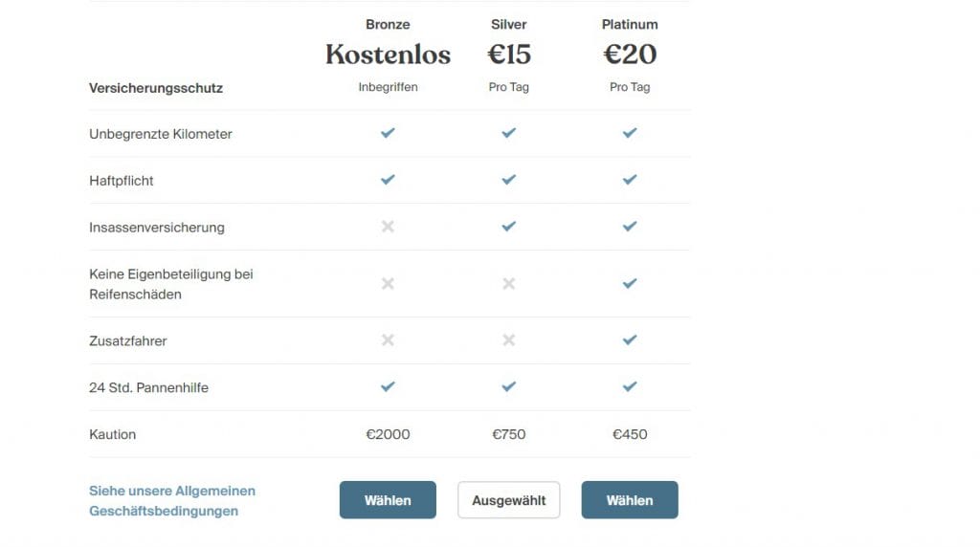The image size is (980, 547).
Task: Click Silver checkmark for Haftpflicht
Action: (x=509, y=179)
